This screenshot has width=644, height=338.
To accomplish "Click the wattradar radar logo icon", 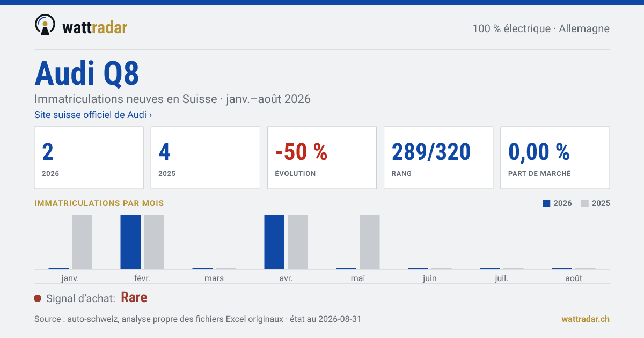I will pyautogui.click(x=45, y=25).
